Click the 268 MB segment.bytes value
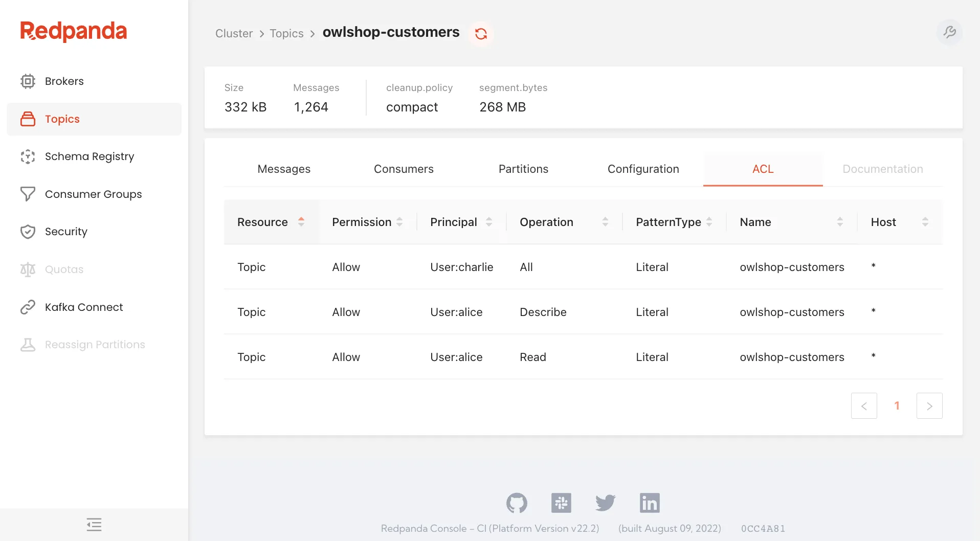 502,107
